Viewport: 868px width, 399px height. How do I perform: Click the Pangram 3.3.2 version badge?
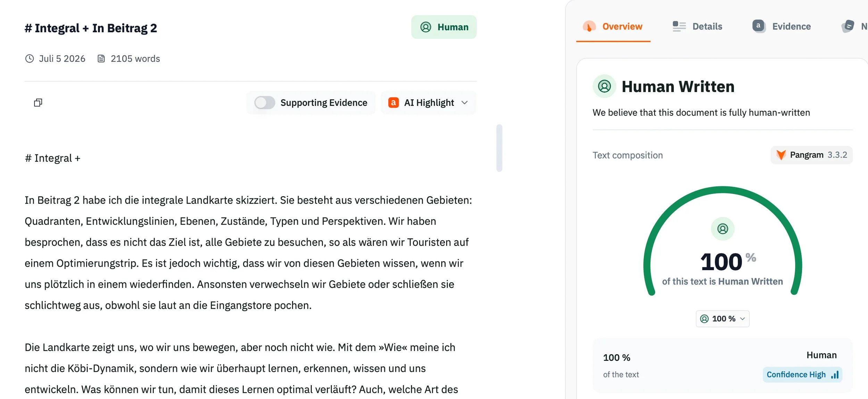(x=811, y=155)
